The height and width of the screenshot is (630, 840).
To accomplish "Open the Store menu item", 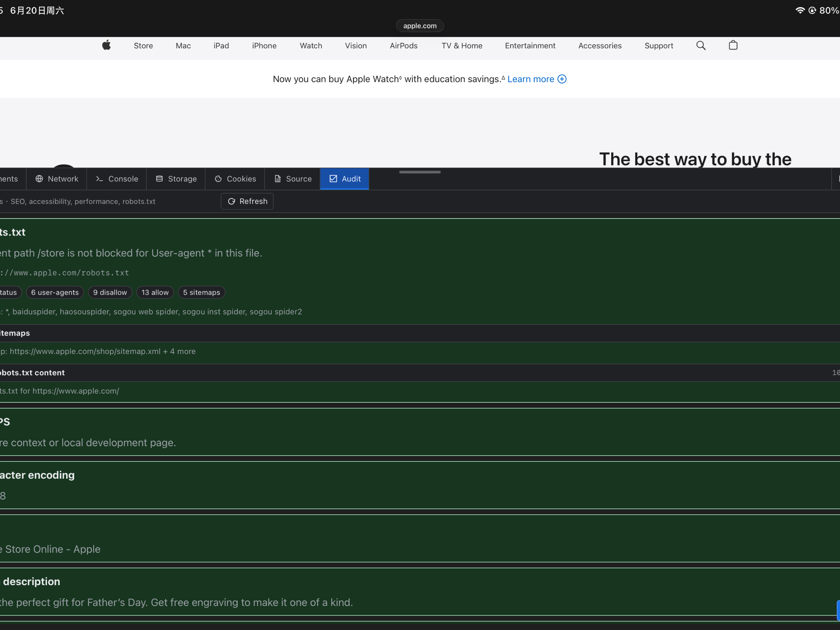I will [x=143, y=46].
